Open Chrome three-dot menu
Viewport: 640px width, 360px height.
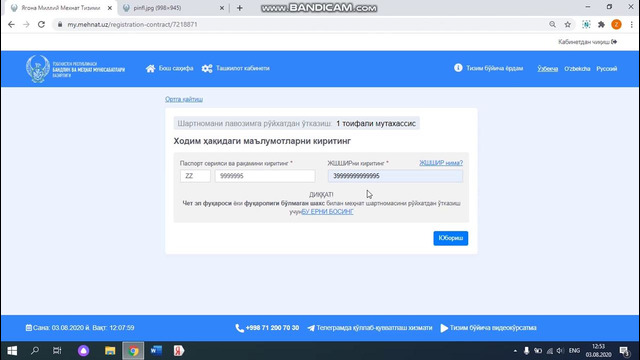pyautogui.click(x=631, y=24)
